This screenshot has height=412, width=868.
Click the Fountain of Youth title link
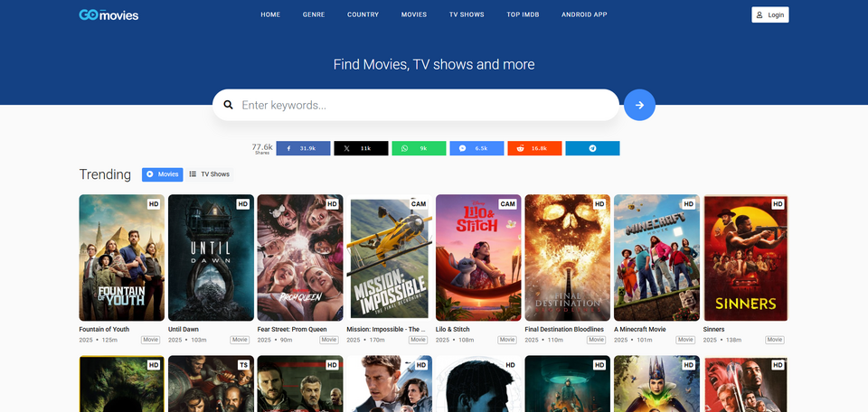(104, 329)
